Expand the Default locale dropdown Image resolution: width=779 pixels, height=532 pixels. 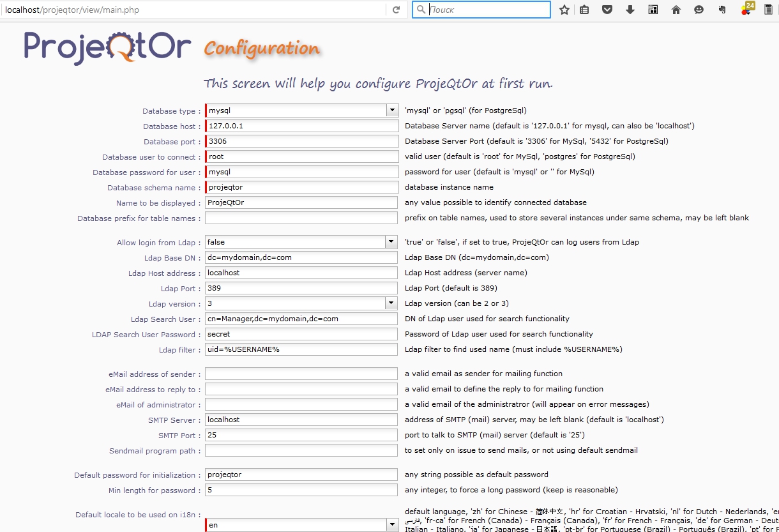click(x=393, y=525)
